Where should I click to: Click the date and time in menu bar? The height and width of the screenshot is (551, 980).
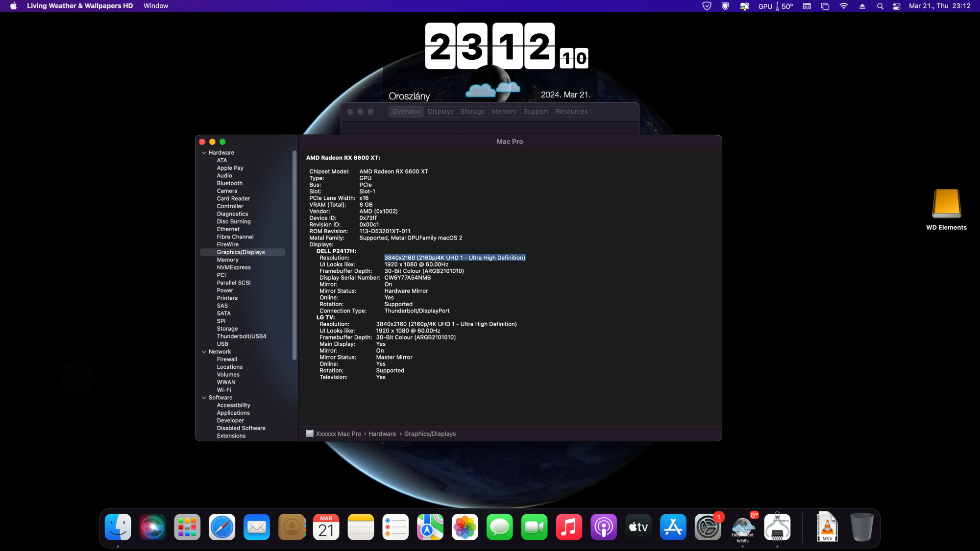[x=939, y=6]
